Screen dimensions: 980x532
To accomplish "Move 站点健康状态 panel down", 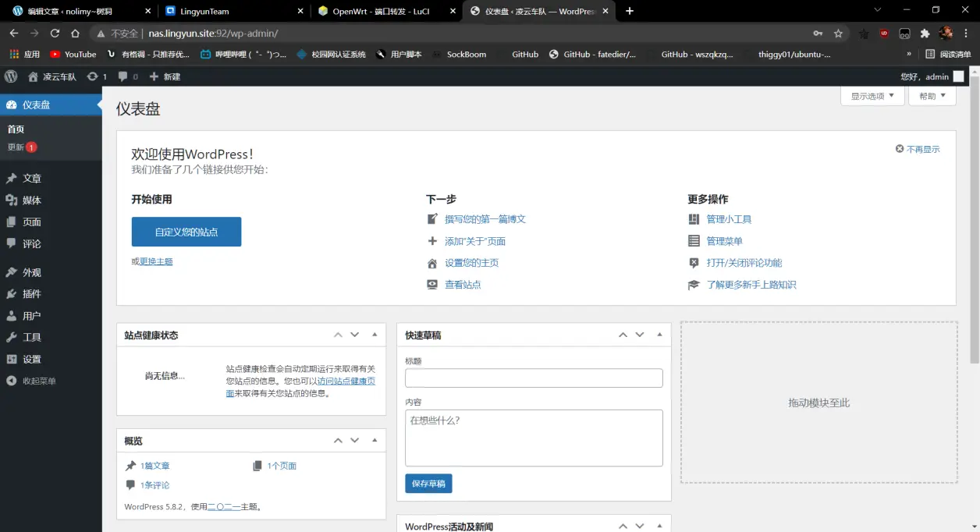I will point(354,335).
